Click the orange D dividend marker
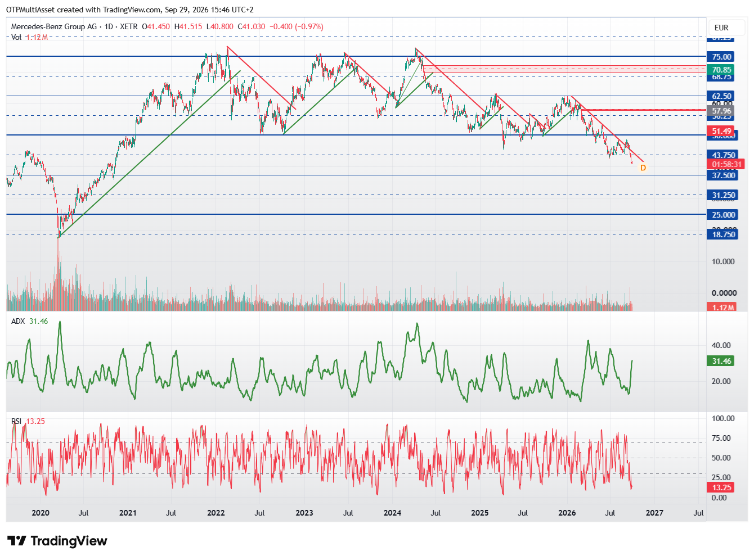This screenshot has width=754, height=560. pos(643,168)
